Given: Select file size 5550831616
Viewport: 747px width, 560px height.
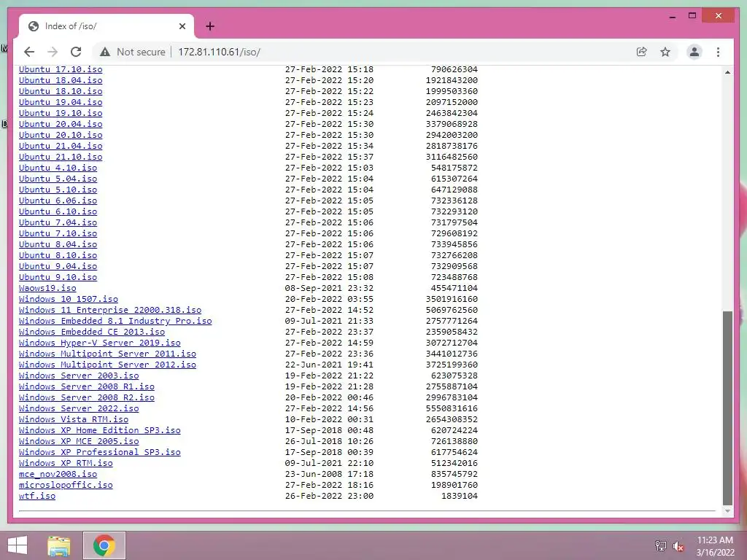Looking at the screenshot, I should point(452,408).
